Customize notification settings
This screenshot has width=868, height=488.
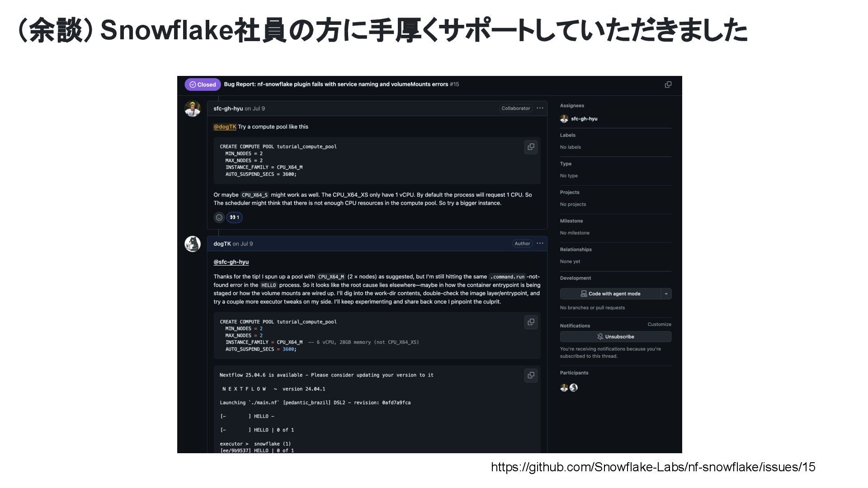coord(659,324)
